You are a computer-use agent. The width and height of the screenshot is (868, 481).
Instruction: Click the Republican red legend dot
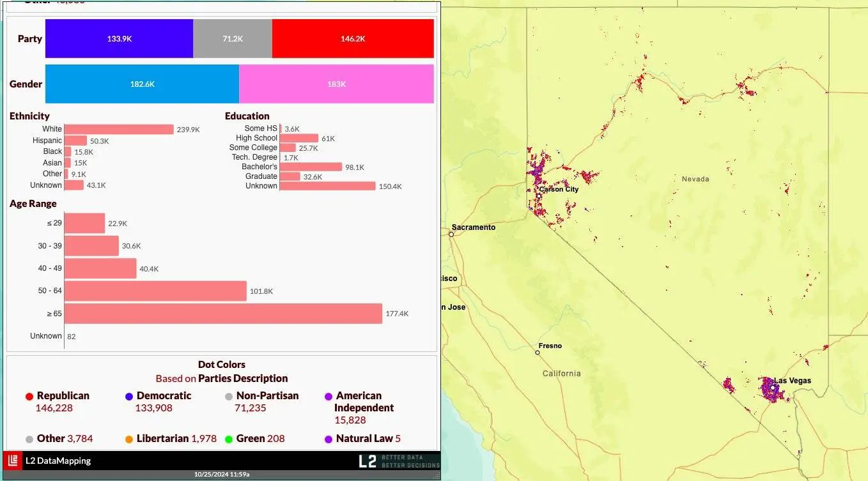29,397
